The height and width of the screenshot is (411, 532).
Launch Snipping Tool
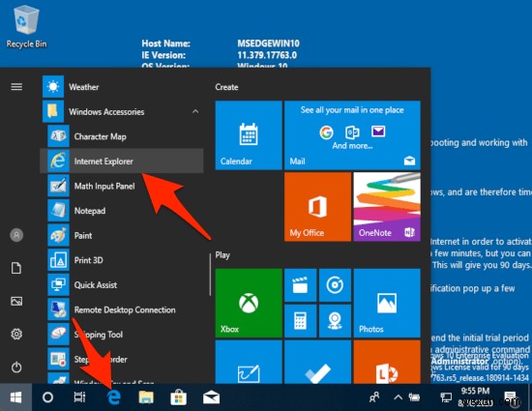tap(122, 335)
